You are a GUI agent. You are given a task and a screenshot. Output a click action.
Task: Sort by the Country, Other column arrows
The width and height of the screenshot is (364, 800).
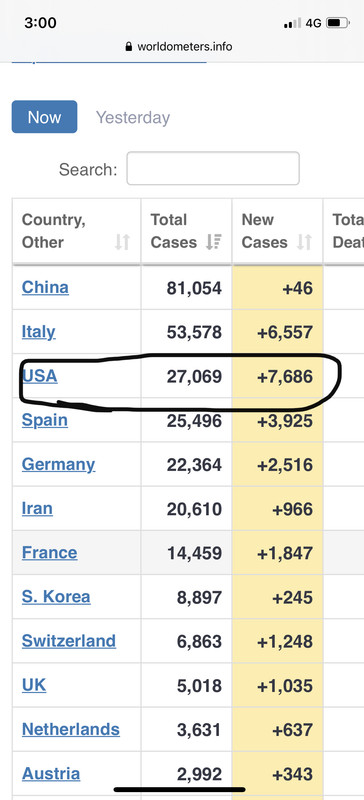[122, 242]
